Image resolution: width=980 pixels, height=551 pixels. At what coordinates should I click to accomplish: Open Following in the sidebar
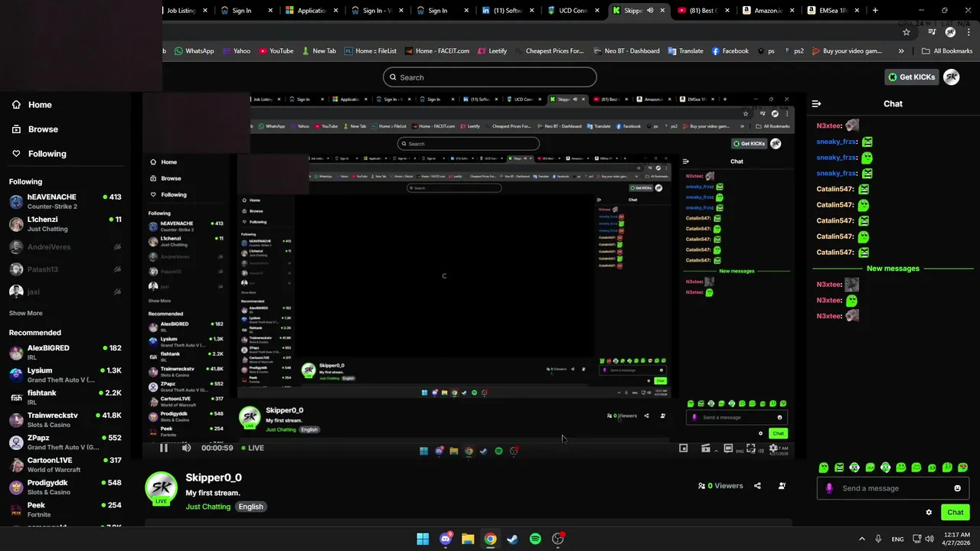tap(39, 154)
